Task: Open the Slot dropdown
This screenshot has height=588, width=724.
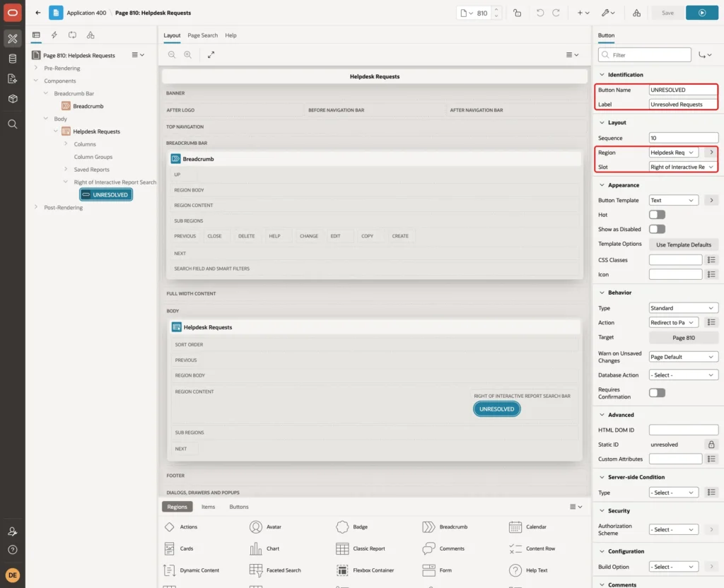Action: click(x=684, y=167)
